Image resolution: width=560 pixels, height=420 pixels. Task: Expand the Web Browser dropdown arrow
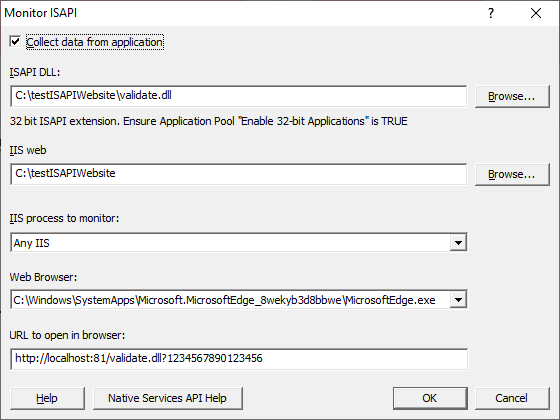458,299
